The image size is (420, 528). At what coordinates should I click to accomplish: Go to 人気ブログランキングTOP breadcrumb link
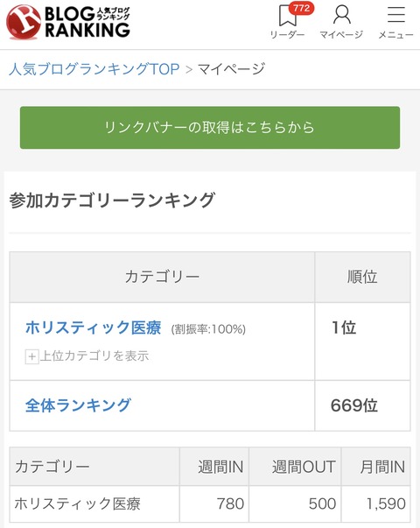[x=94, y=69]
